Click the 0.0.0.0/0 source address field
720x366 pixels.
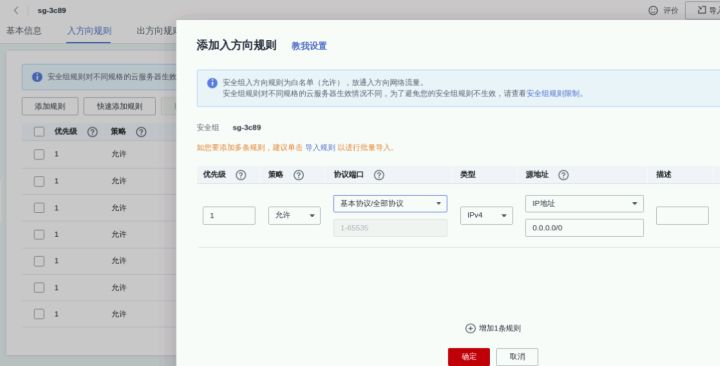pyautogui.click(x=584, y=228)
